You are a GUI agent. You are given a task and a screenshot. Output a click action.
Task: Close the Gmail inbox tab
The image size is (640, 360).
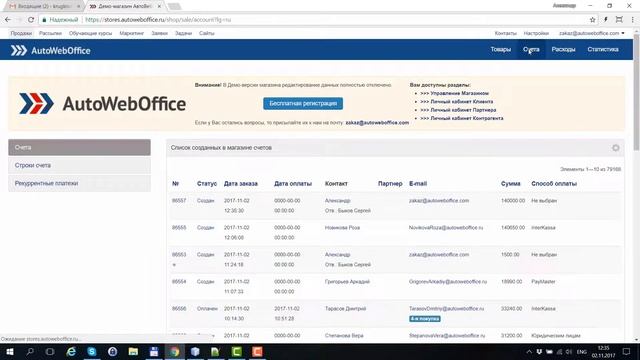pyautogui.click(x=78, y=7)
